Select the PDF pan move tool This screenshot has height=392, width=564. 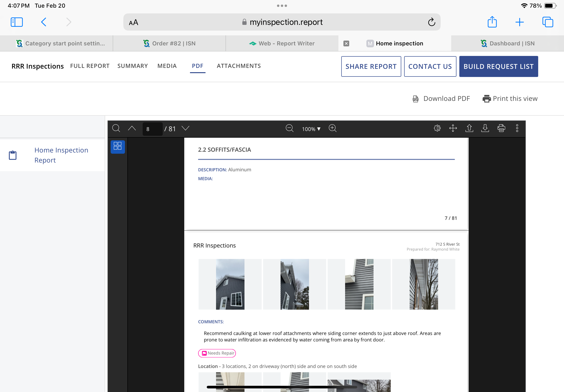[x=453, y=128]
